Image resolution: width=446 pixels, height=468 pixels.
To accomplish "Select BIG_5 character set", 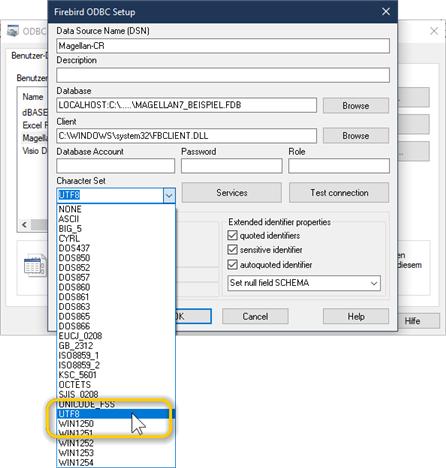I will pyautogui.click(x=116, y=229).
